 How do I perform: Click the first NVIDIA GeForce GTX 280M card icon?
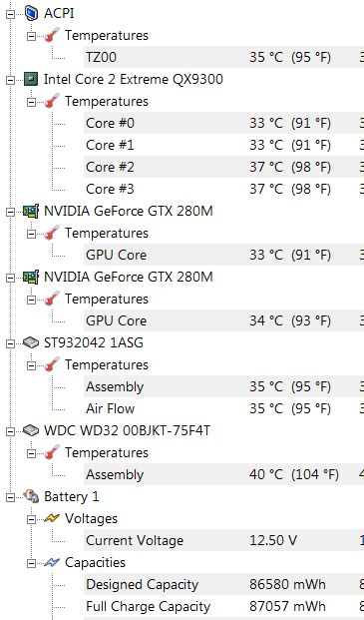[x=31, y=211]
